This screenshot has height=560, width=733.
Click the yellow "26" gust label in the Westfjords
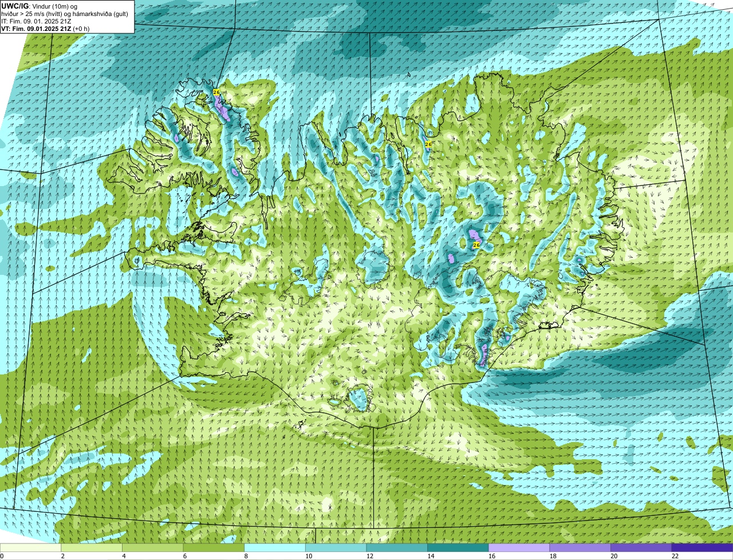pos(216,92)
